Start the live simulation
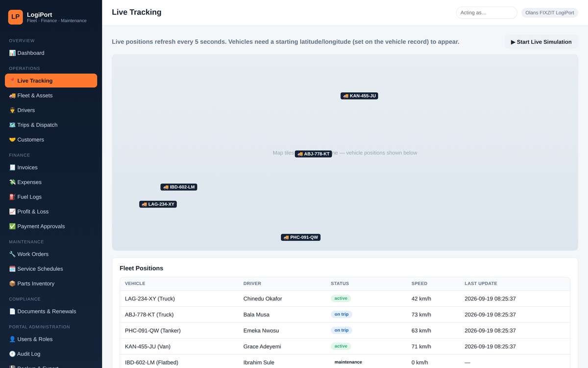The width and height of the screenshot is (588, 368). [541, 42]
